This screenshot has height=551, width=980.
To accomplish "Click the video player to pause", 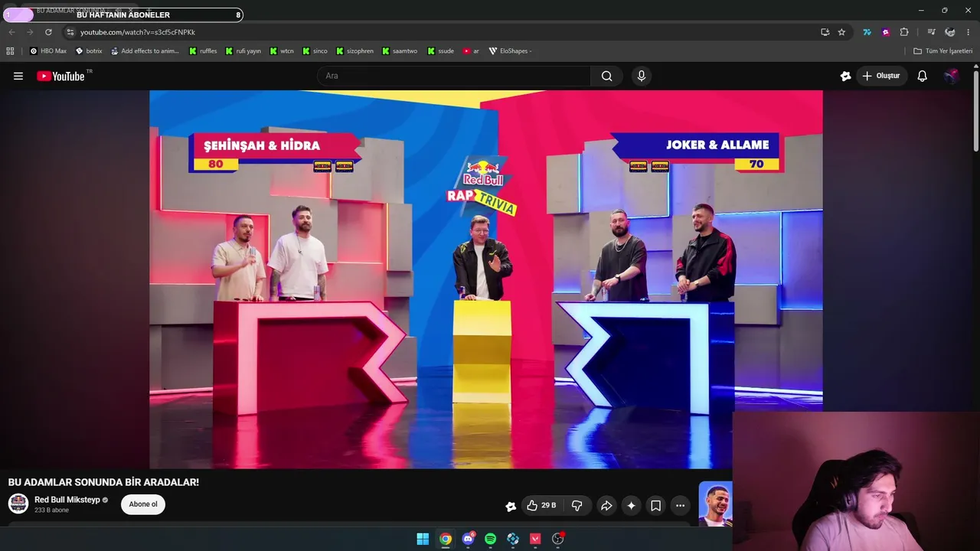I will (486, 279).
